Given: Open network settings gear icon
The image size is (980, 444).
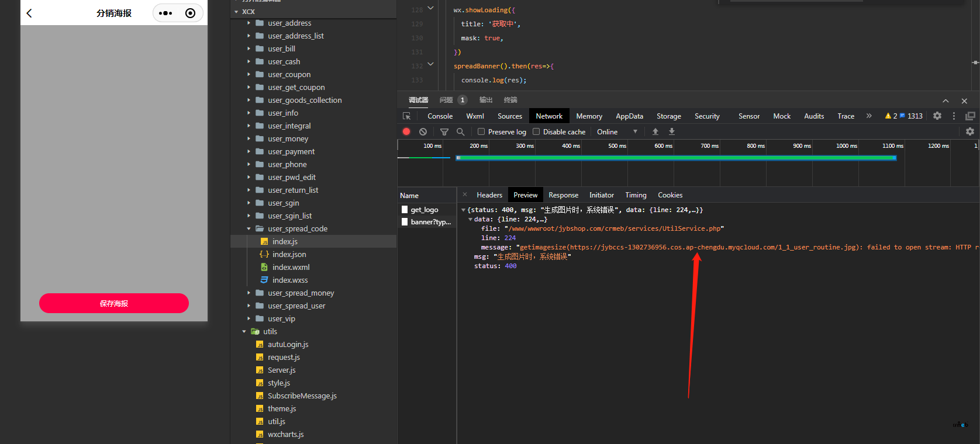Looking at the screenshot, I should tap(970, 131).
